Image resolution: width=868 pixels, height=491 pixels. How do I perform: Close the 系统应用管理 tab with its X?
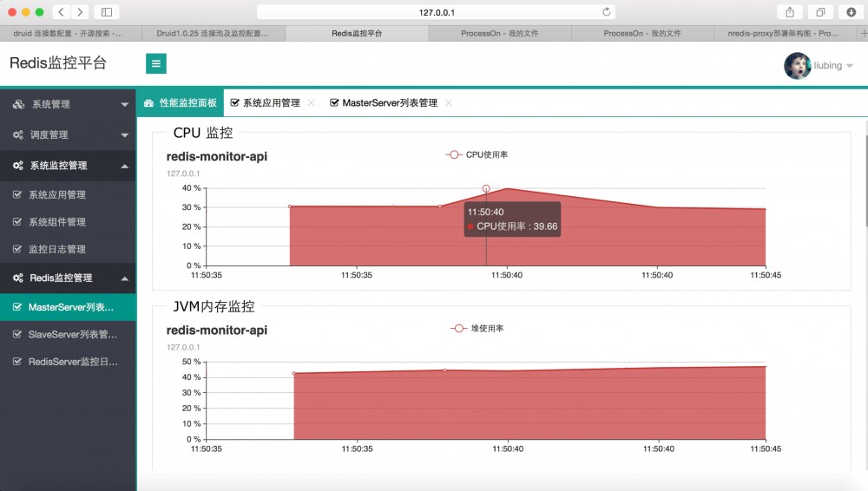311,103
